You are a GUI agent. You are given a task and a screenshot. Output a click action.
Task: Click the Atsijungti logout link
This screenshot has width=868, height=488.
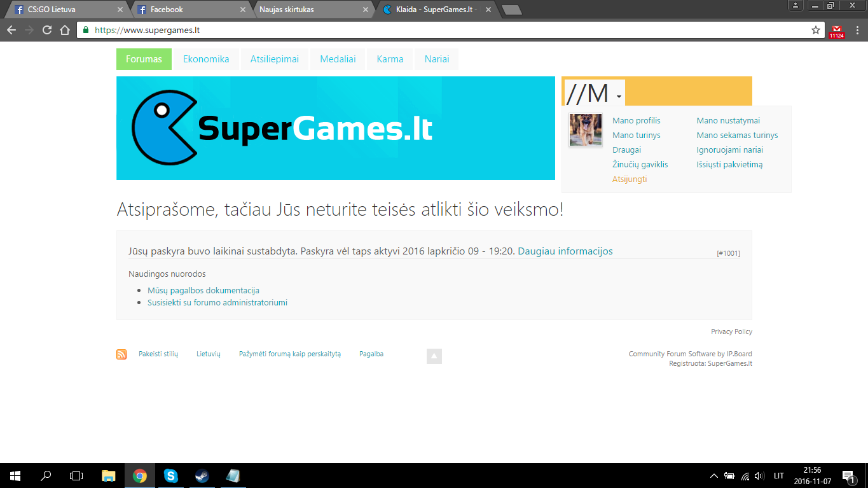630,179
